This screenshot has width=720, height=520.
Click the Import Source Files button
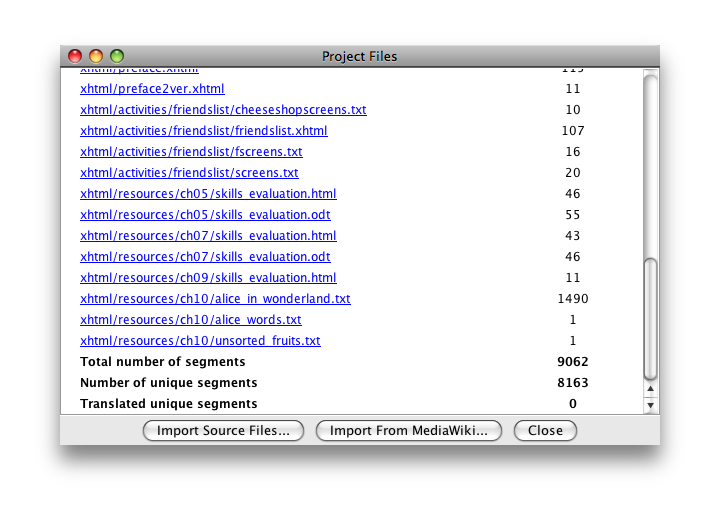pyautogui.click(x=223, y=431)
